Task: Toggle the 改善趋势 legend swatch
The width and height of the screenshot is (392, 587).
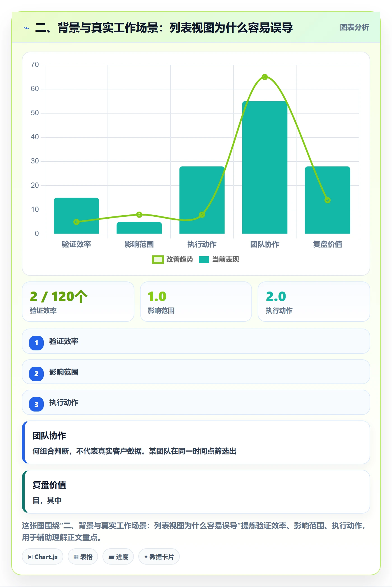Action: [x=158, y=260]
